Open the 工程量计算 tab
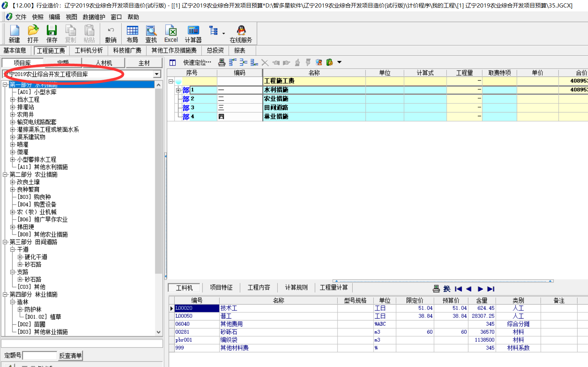588x367 pixels. (x=334, y=288)
